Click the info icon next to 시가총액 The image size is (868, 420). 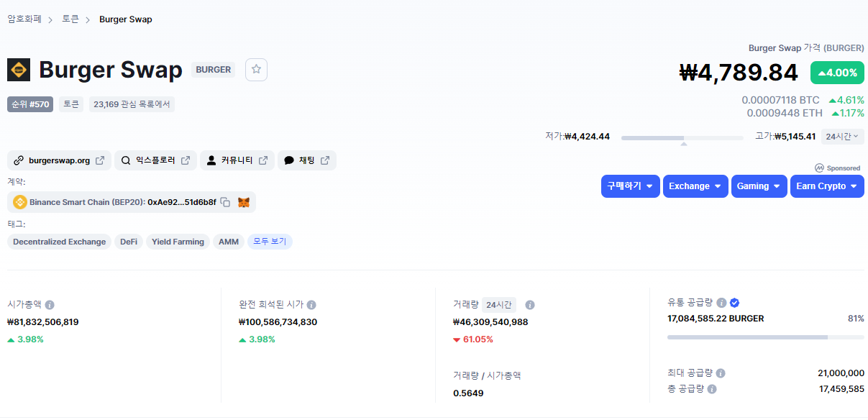(50, 305)
